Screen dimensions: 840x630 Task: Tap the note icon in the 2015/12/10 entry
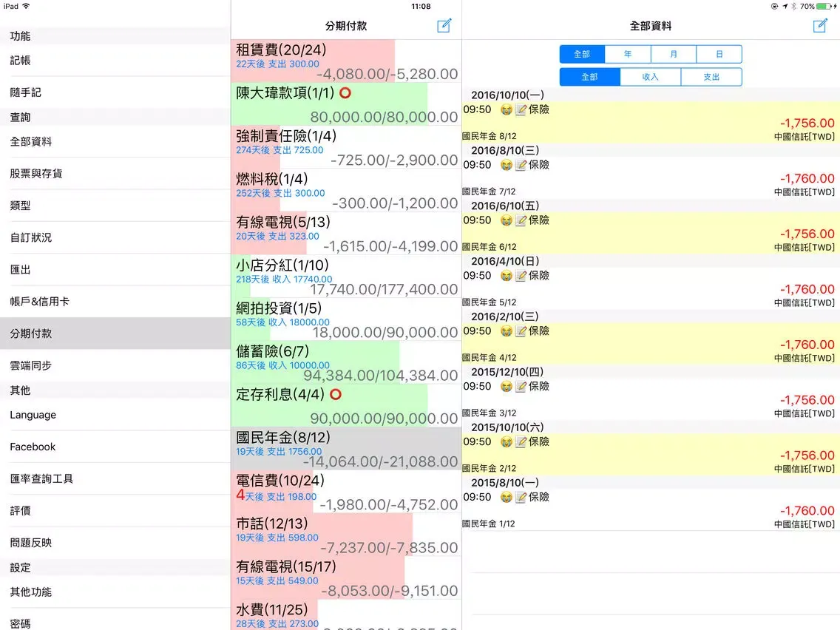click(521, 386)
